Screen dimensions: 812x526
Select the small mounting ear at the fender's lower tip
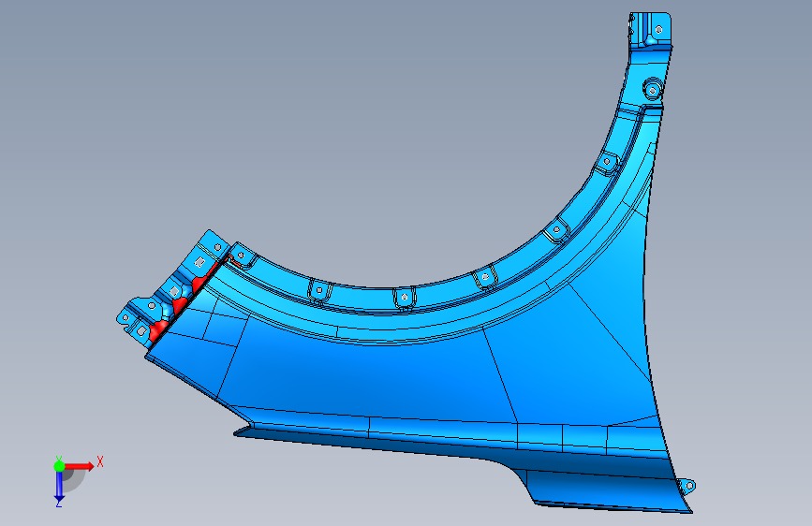[x=687, y=486]
